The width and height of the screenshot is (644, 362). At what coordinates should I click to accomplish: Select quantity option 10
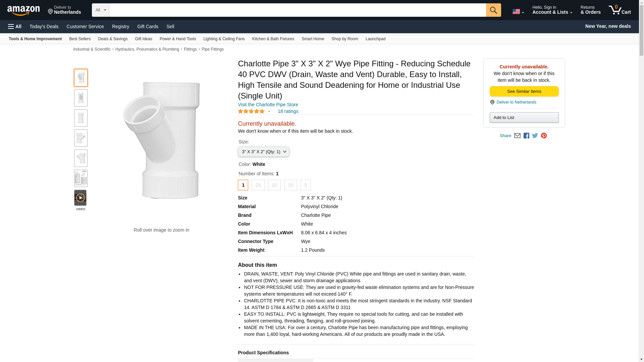coord(274,185)
